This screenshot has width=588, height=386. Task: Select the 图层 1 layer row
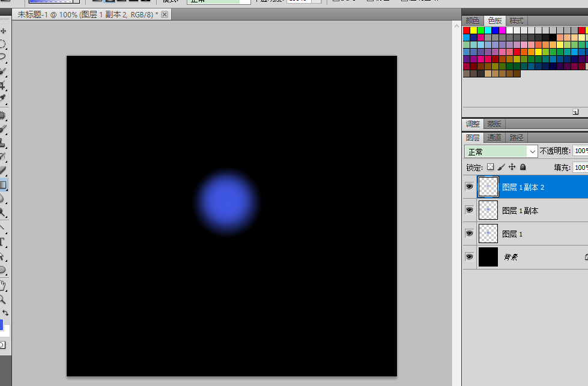click(532, 234)
